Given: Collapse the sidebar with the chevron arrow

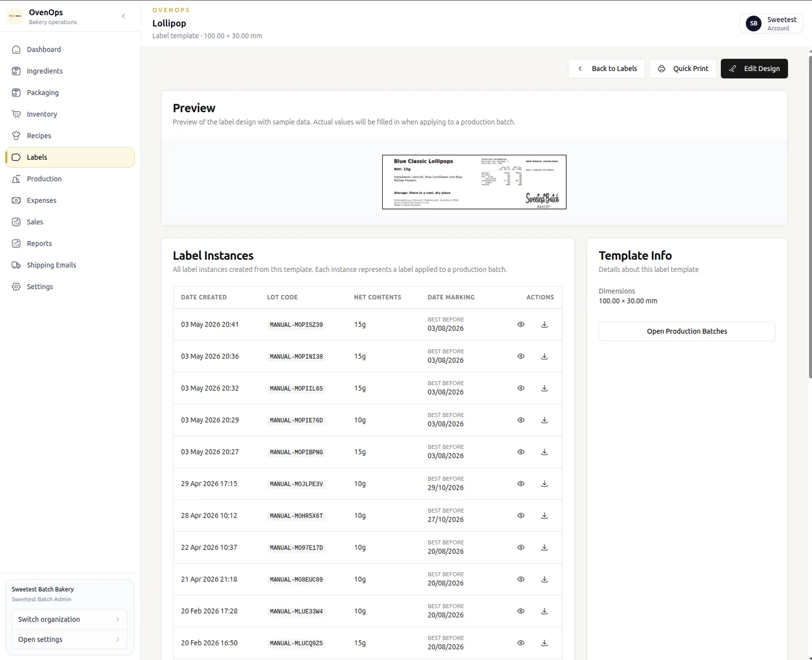Looking at the screenshot, I should [x=123, y=16].
